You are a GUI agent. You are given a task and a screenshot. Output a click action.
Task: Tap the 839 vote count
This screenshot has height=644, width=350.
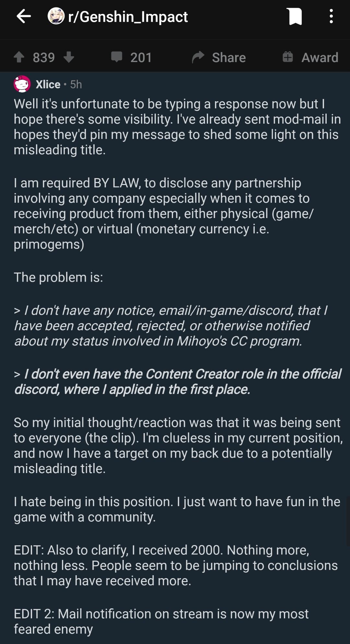(44, 58)
